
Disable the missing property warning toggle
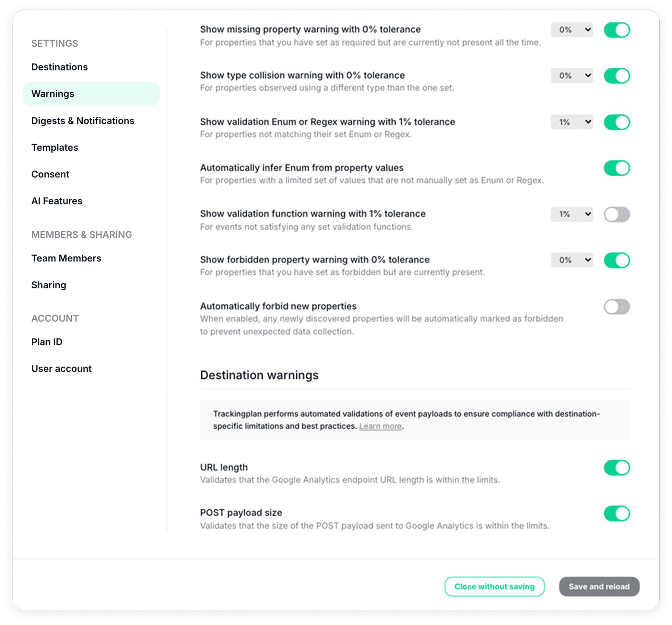pos(617,30)
